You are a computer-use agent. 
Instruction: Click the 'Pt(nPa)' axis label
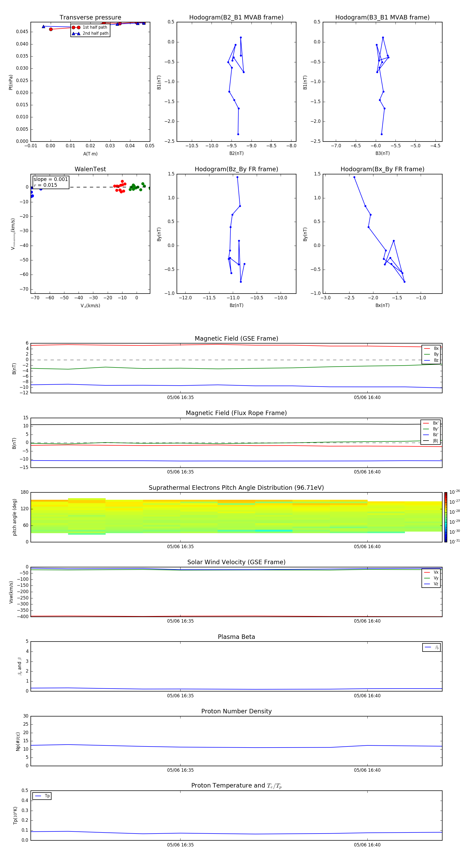click(11, 82)
